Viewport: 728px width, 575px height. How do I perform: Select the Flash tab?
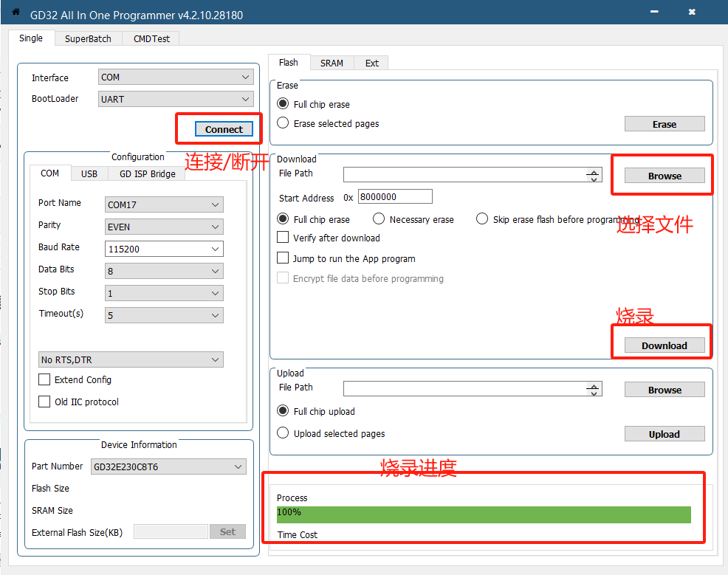(x=289, y=62)
